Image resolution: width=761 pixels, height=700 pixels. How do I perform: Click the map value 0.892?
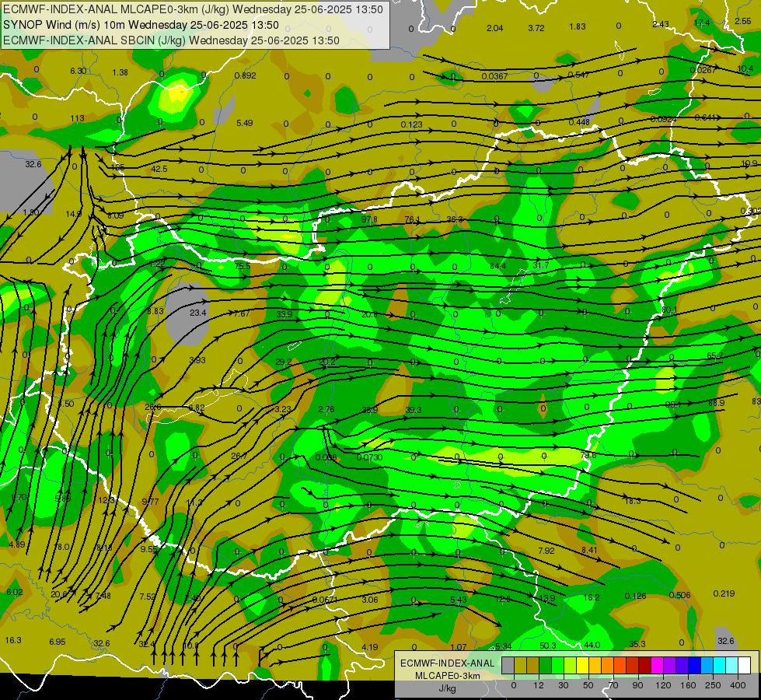[245, 75]
